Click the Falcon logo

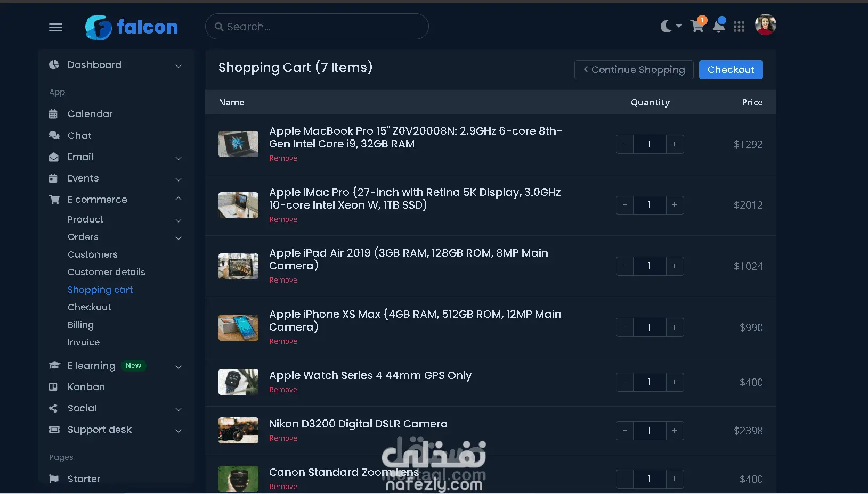click(x=132, y=27)
